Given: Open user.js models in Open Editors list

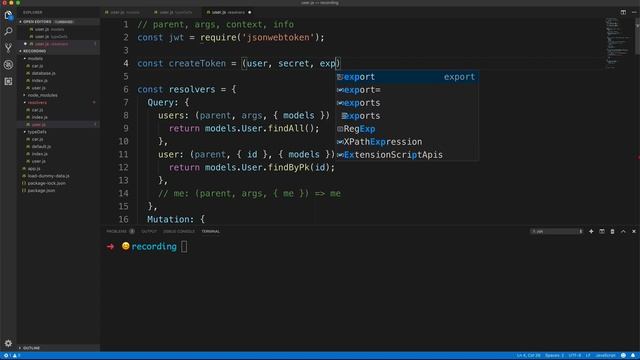Looking at the screenshot, I should [49, 29].
